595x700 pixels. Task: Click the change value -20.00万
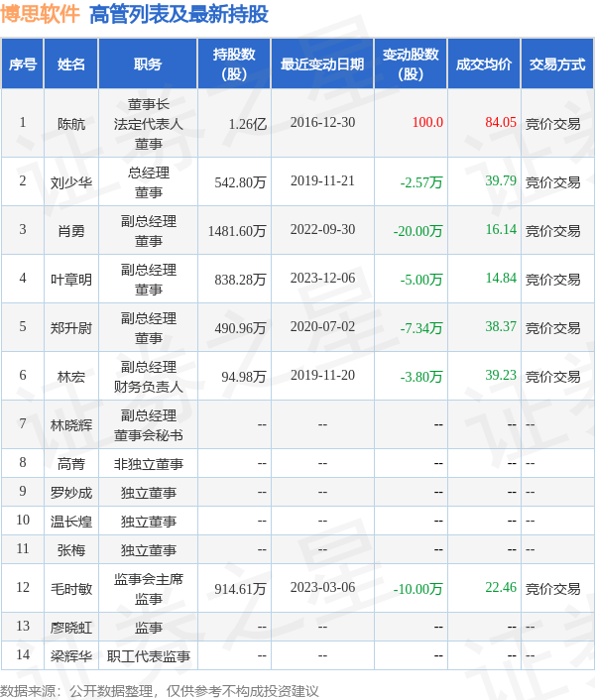(x=417, y=231)
